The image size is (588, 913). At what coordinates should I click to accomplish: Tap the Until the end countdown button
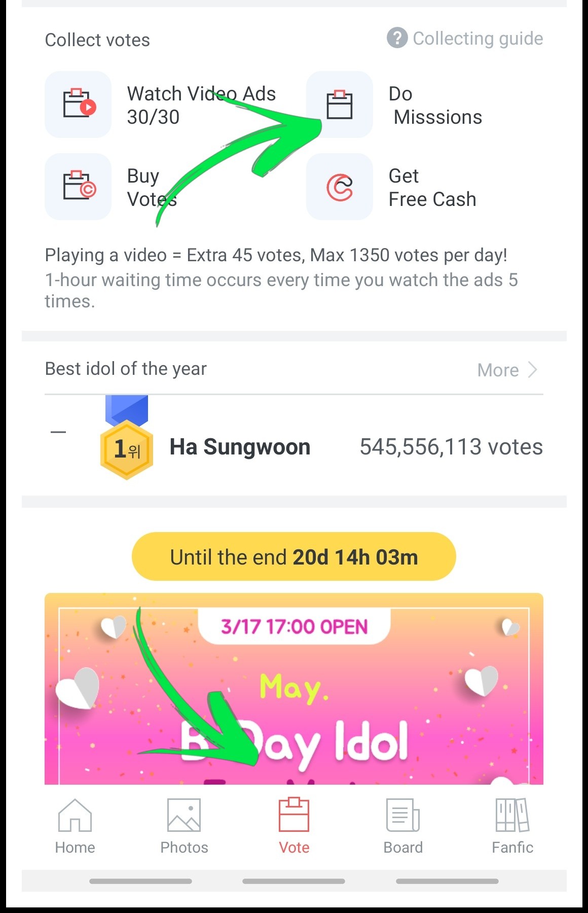click(294, 556)
